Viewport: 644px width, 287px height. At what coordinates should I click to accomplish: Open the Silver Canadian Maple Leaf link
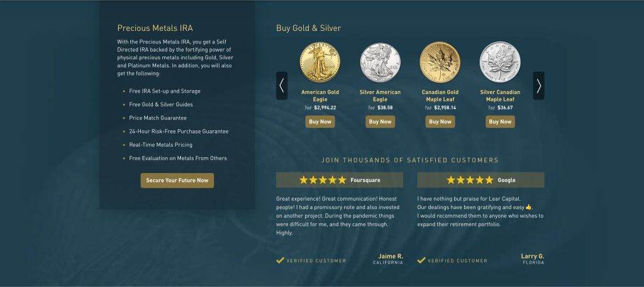500,96
